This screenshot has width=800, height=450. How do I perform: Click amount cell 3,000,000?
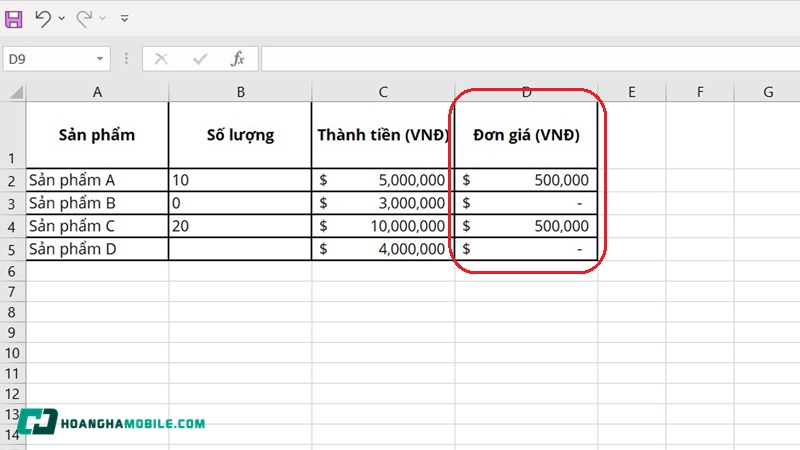pyautogui.click(x=383, y=203)
